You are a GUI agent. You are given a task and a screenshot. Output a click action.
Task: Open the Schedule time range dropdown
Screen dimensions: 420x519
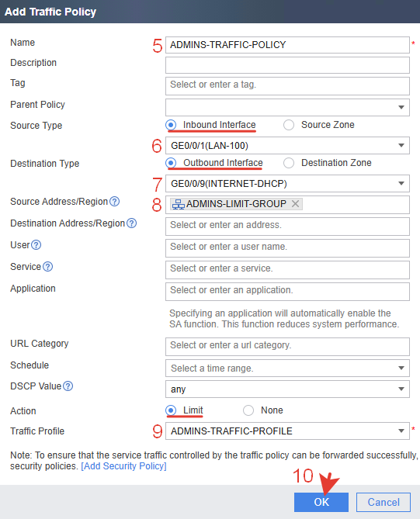tap(287, 368)
